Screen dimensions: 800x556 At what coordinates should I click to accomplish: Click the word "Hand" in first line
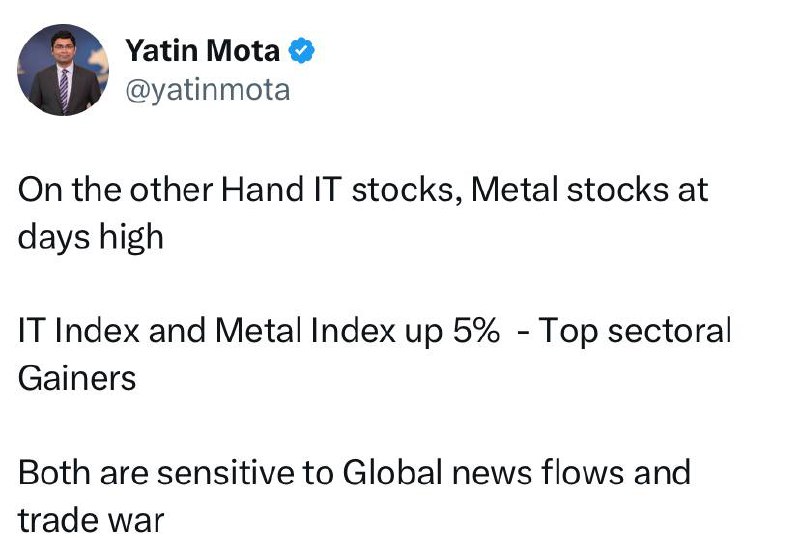(x=262, y=190)
